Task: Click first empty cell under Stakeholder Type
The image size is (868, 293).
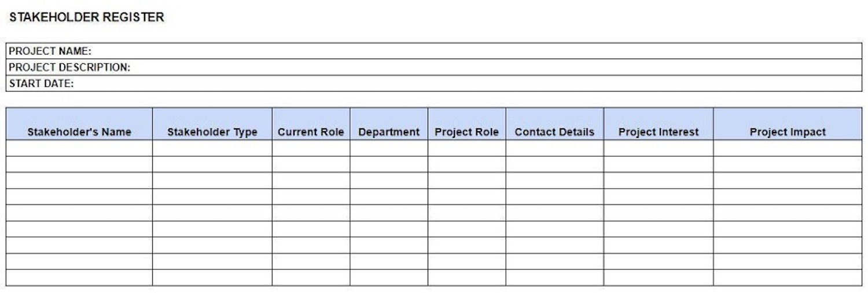Action: click(x=212, y=148)
